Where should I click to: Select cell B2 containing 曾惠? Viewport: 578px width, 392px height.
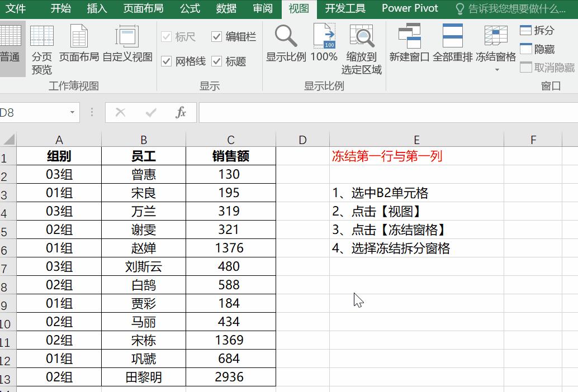point(144,174)
